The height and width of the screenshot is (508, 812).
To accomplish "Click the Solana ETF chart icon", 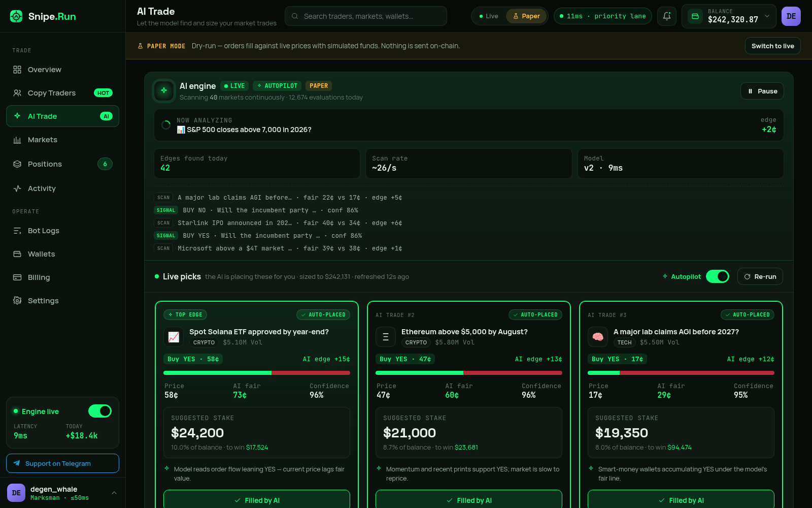I will [x=174, y=337].
